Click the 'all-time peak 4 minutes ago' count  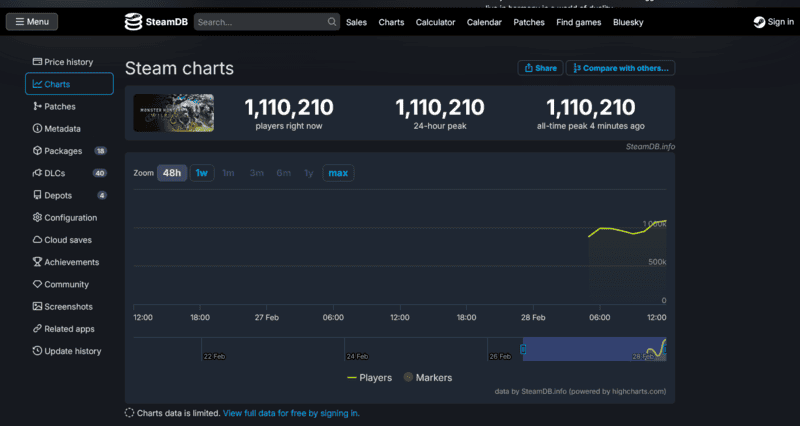(591, 107)
